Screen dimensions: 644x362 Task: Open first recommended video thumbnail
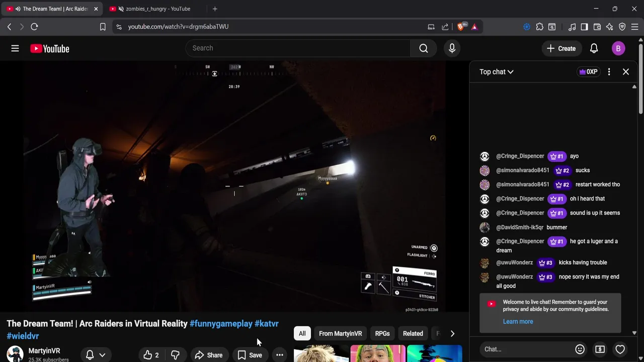(x=321, y=353)
